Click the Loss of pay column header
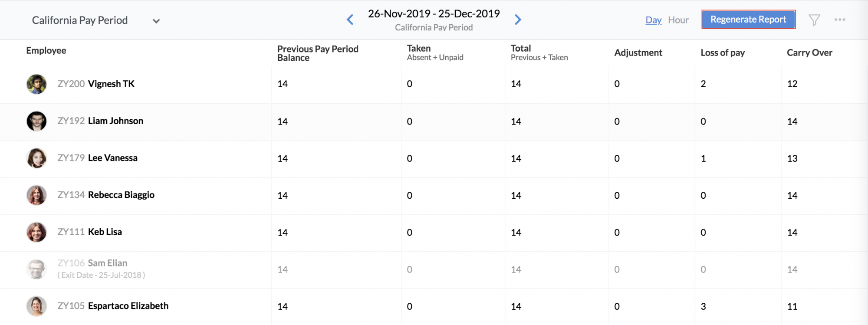Screen dimensions: 868x325 [723, 53]
